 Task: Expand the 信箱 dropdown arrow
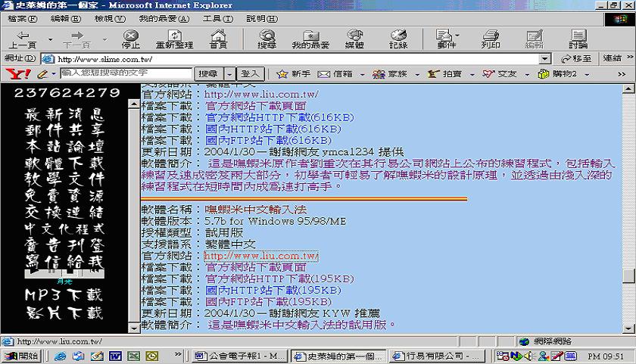362,74
